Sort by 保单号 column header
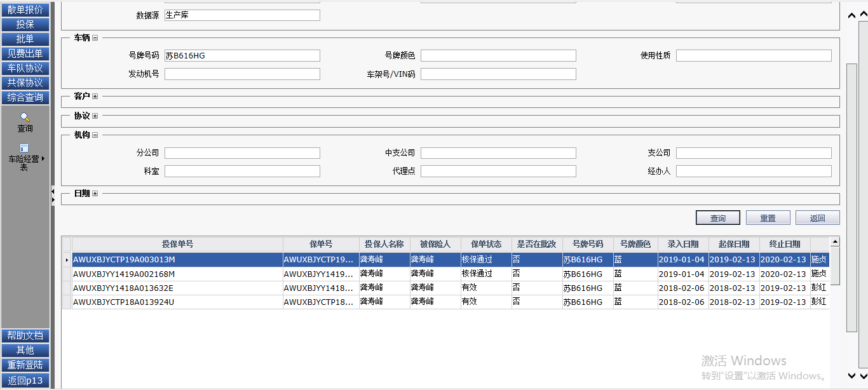Viewport: 868px width, 390px height. point(321,245)
